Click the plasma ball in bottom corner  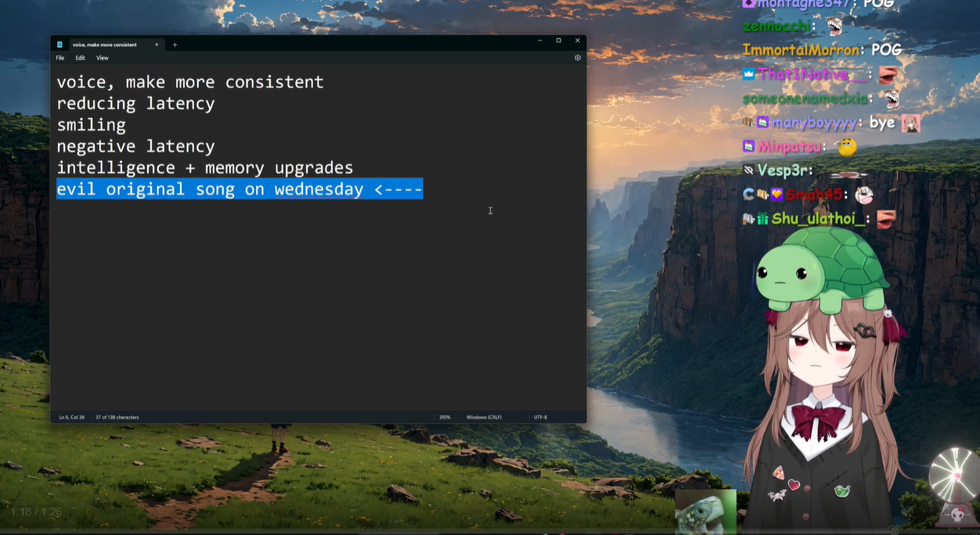pyautogui.click(x=955, y=476)
